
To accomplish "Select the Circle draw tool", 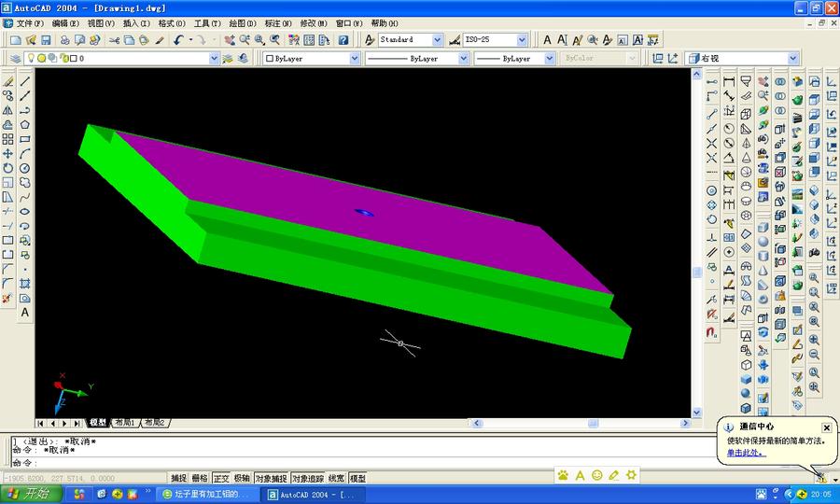I will [x=25, y=168].
